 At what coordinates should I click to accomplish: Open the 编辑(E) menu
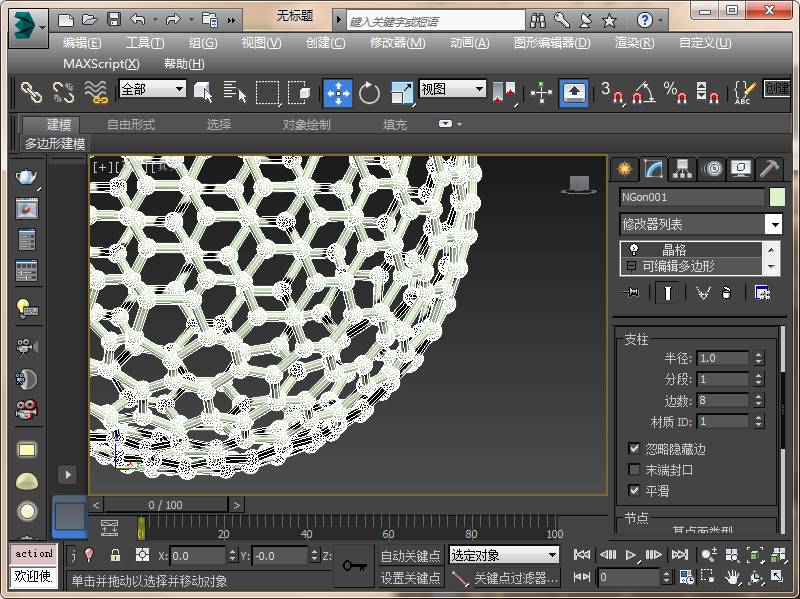coord(82,43)
